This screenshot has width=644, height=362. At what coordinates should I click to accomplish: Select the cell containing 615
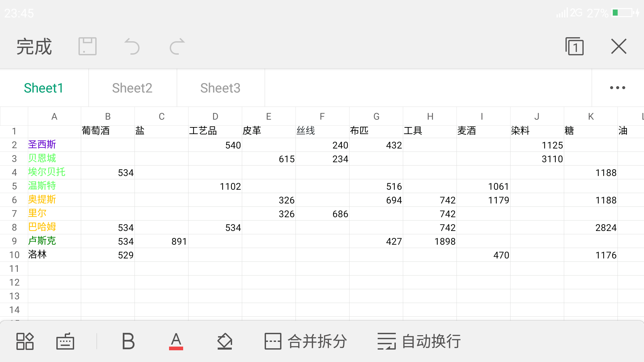269,159
